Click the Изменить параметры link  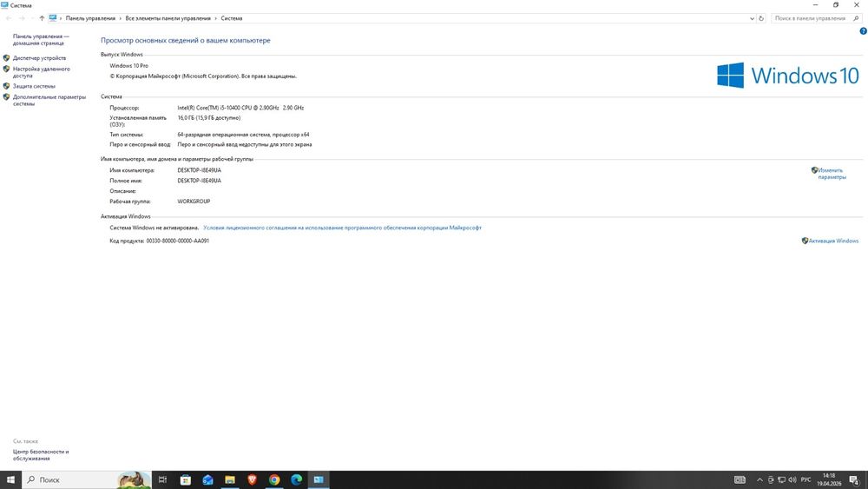click(x=832, y=174)
